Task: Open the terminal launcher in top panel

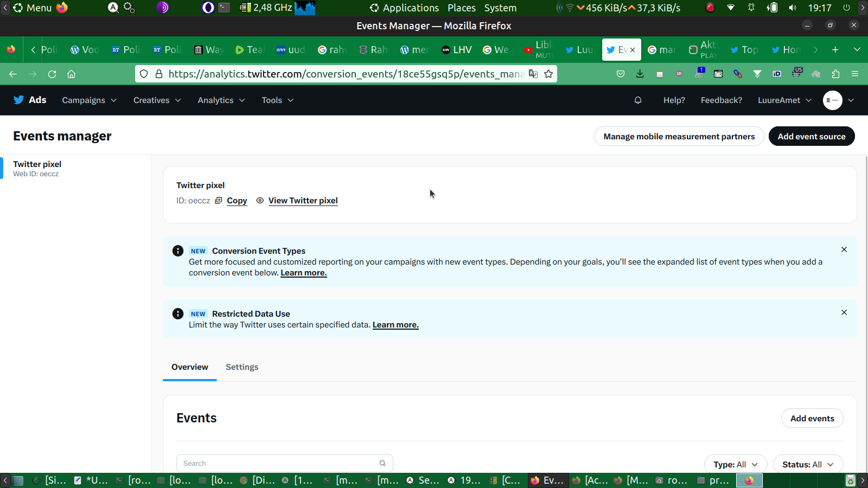Action: point(224,8)
